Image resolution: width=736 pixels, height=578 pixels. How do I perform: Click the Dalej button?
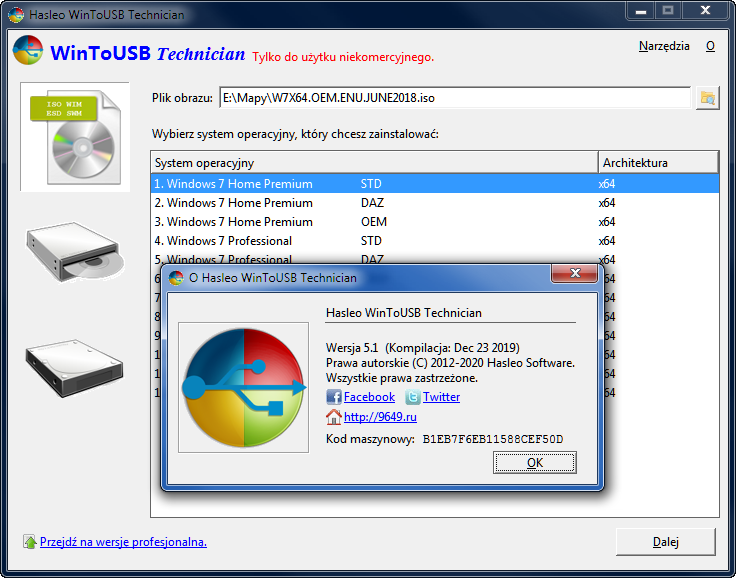[x=666, y=542]
